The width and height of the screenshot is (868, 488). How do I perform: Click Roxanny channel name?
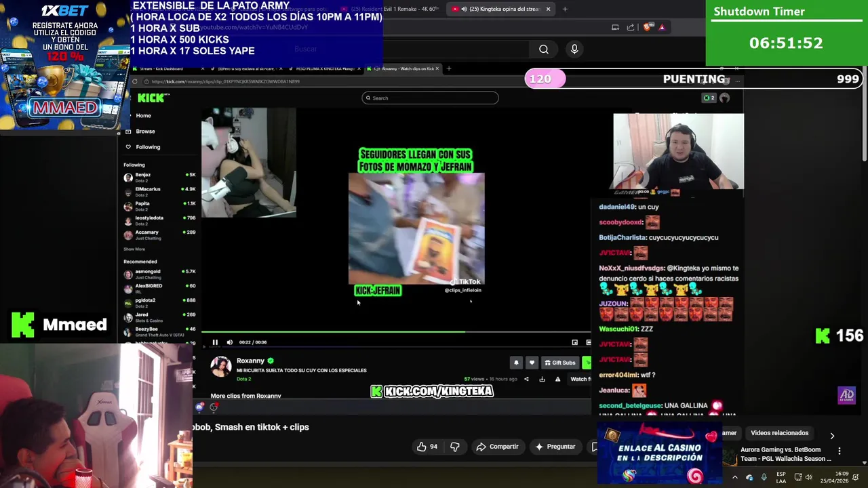click(250, 361)
